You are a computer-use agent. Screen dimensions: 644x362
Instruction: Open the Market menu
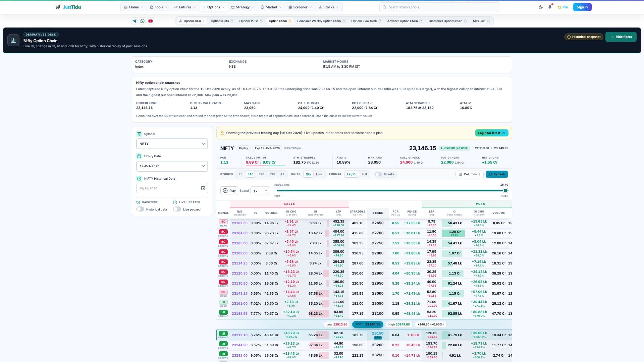pos(271,7)
